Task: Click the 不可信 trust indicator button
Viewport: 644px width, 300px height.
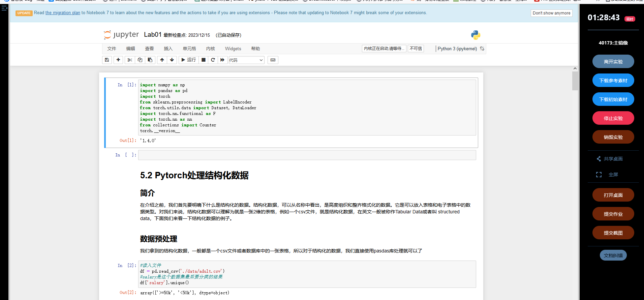Action: (x=416, y=49)
